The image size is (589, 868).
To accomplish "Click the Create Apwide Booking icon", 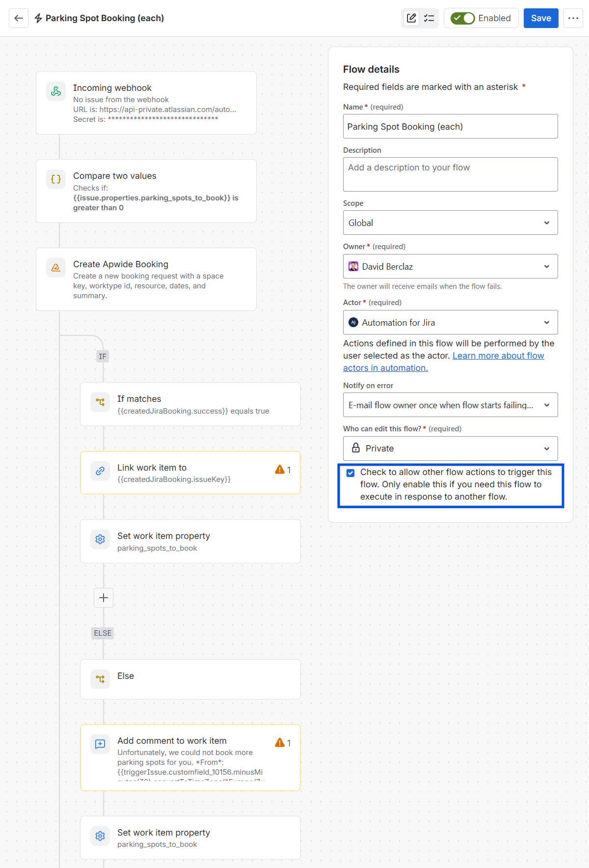I will tap(56, 268).
